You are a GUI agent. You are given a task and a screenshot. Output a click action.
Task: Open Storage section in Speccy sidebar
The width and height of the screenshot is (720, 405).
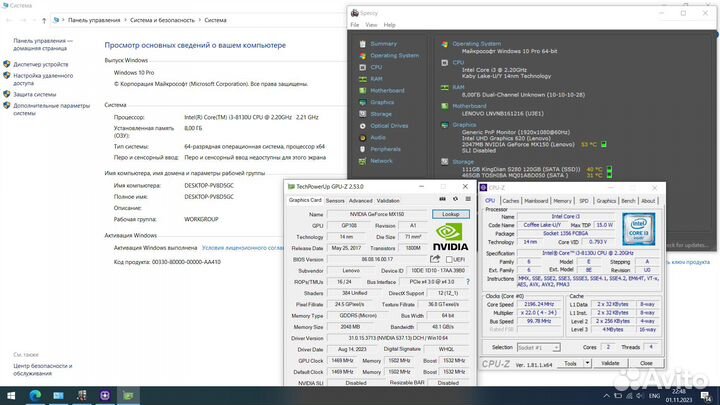pyautogui.click(x=381, y=114)
